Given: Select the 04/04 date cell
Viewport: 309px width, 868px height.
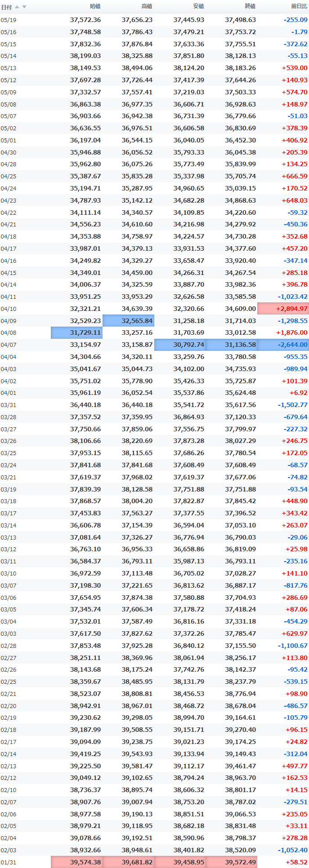Looking at the screenshot, I should [9, 357].
